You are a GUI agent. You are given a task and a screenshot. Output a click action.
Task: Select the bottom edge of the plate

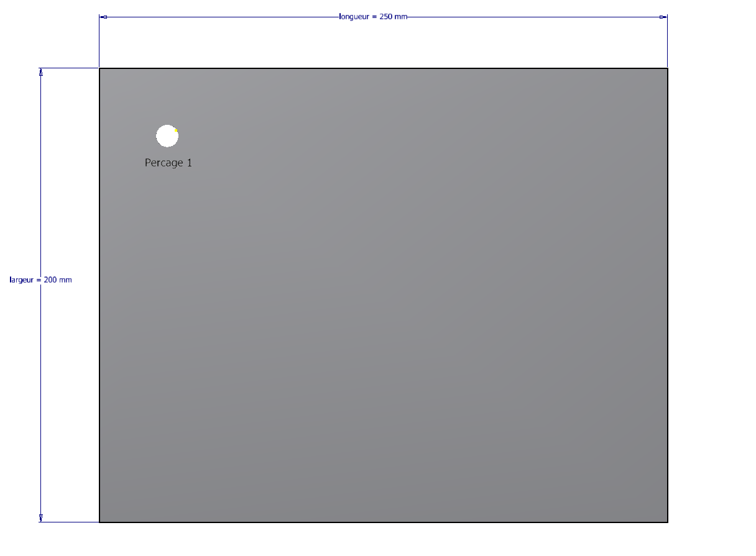click(383, 522)
